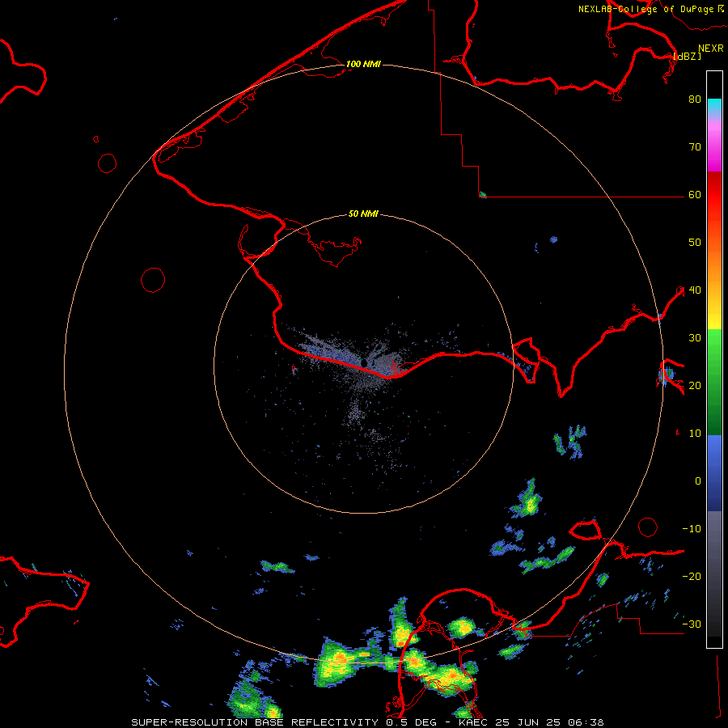Click the 'NEXR' label above the scale
The height and width of the screenshot is (728, 728).
coord(711,48)
